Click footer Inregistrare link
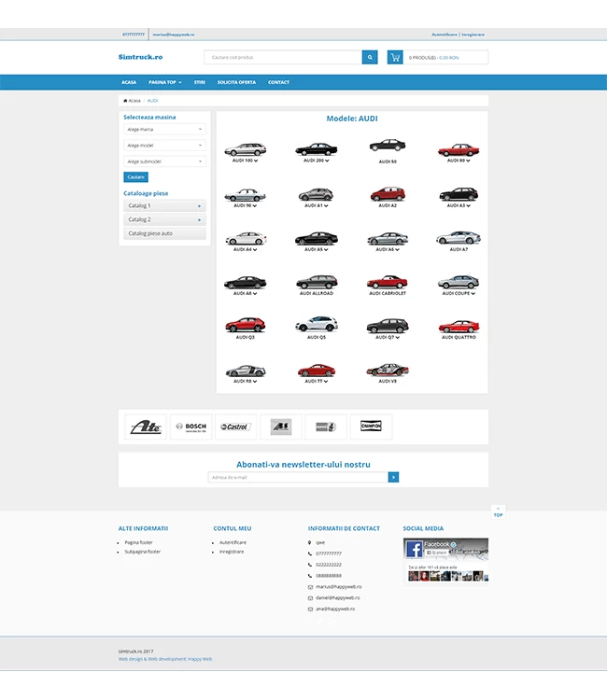Screen dimensions: 607x700 [232, 552]
